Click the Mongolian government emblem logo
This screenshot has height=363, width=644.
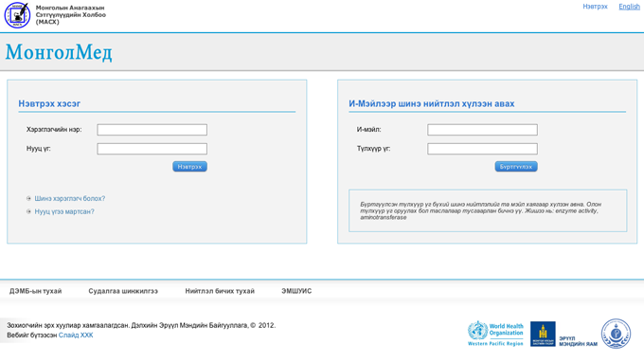coord(543,334)
